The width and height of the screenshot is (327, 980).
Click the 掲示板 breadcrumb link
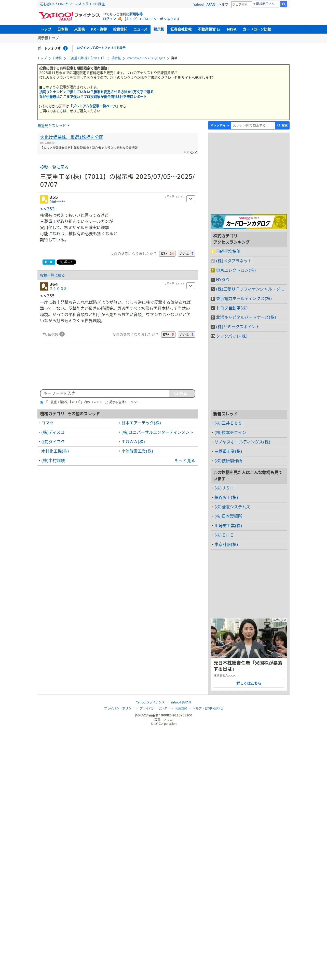(116, 58)
